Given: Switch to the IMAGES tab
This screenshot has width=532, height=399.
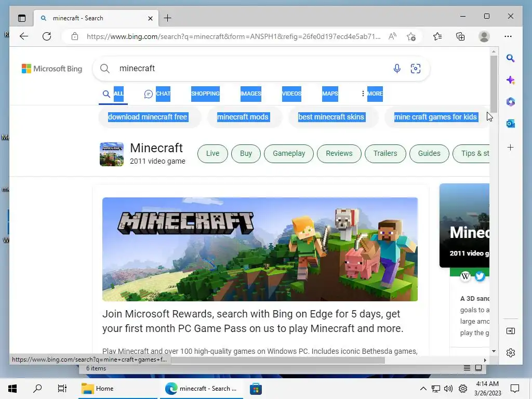Looking at the screenshot, I should tap(251, 94).
